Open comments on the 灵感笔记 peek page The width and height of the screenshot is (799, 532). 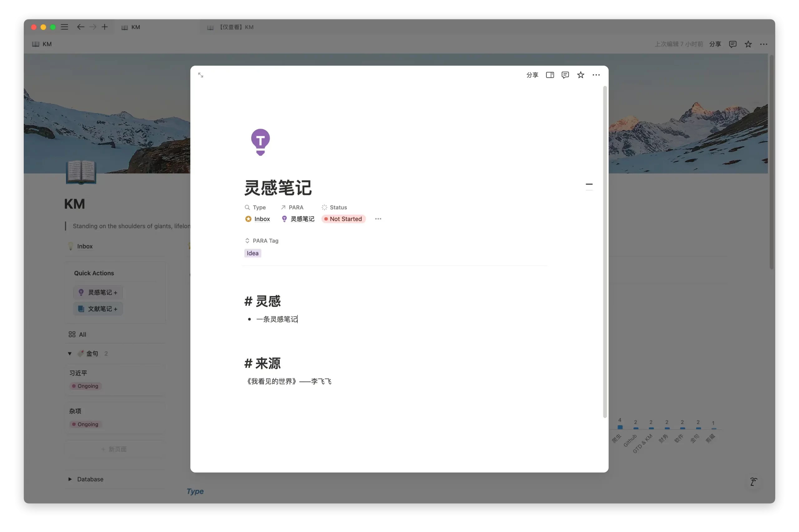tap(565, 75)
